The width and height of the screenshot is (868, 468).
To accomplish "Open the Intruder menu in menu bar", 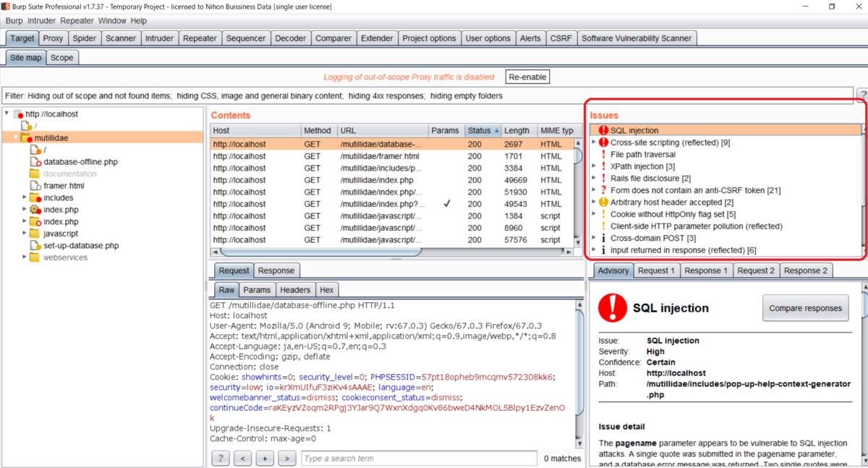I will coord(42,21).
